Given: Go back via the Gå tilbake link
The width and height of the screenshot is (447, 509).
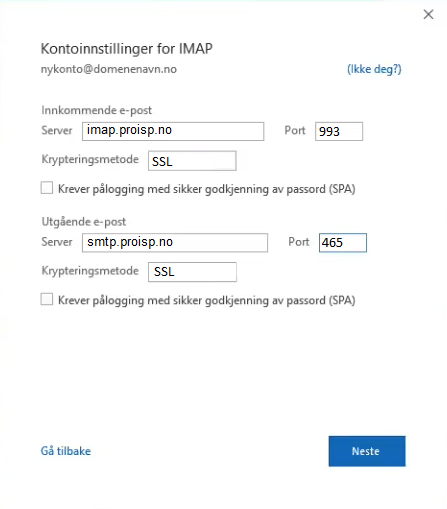Looking at the screenshot, I should tap(66, 451).
